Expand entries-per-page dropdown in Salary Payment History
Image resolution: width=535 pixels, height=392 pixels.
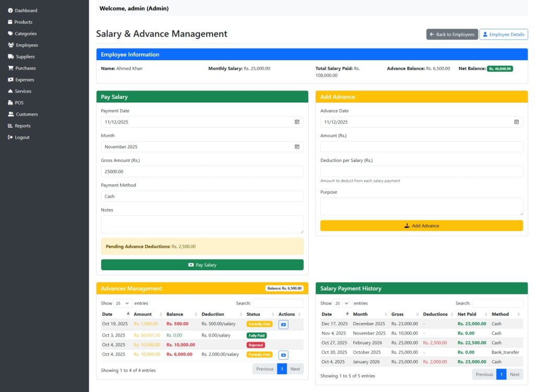pos(343,303)
